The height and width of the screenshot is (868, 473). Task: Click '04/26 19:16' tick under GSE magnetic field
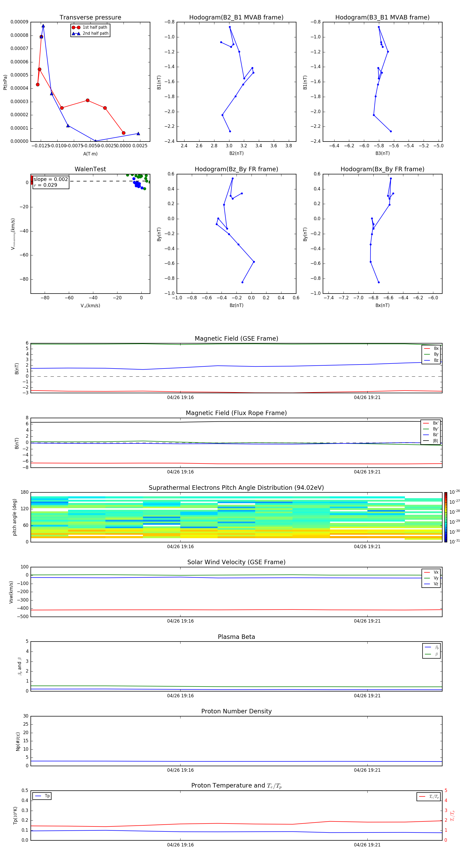pyautogui.click(x=181, y=397)
